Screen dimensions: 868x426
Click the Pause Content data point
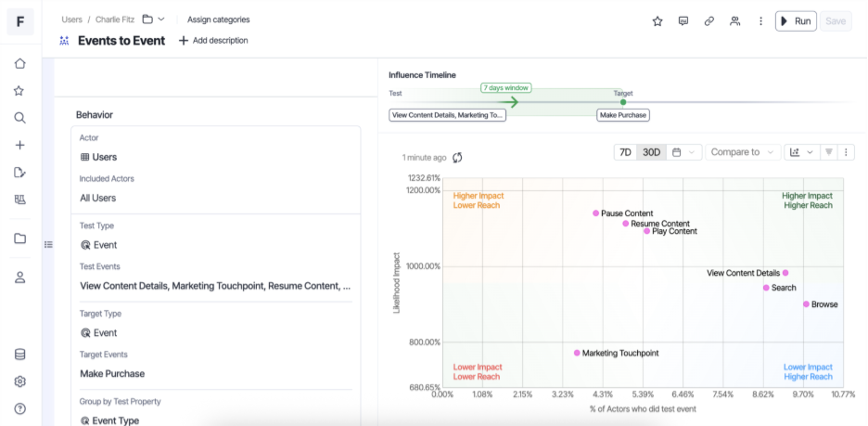click(x=596, y=213)
